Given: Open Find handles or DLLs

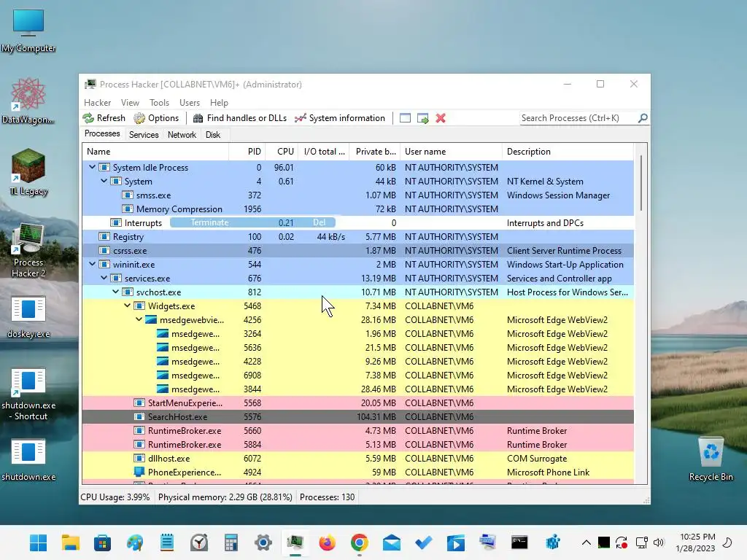Looking at the screenshot, I should click(x=239, y=118).
